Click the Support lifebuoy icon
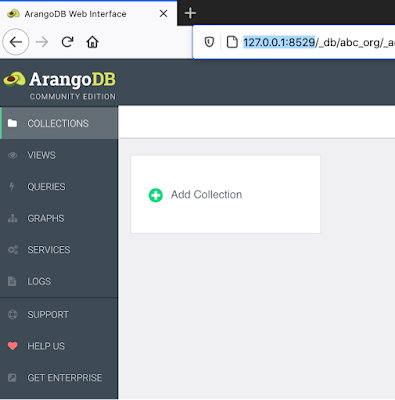Viewport: 395px width, 400px height. tap(12, 314)
